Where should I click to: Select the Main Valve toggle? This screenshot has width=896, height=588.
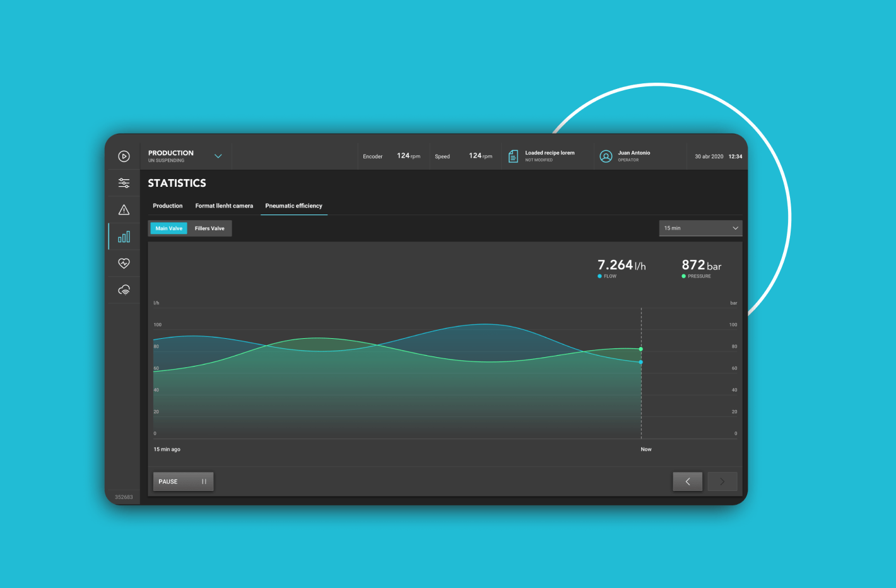click(x=169, y=228)
